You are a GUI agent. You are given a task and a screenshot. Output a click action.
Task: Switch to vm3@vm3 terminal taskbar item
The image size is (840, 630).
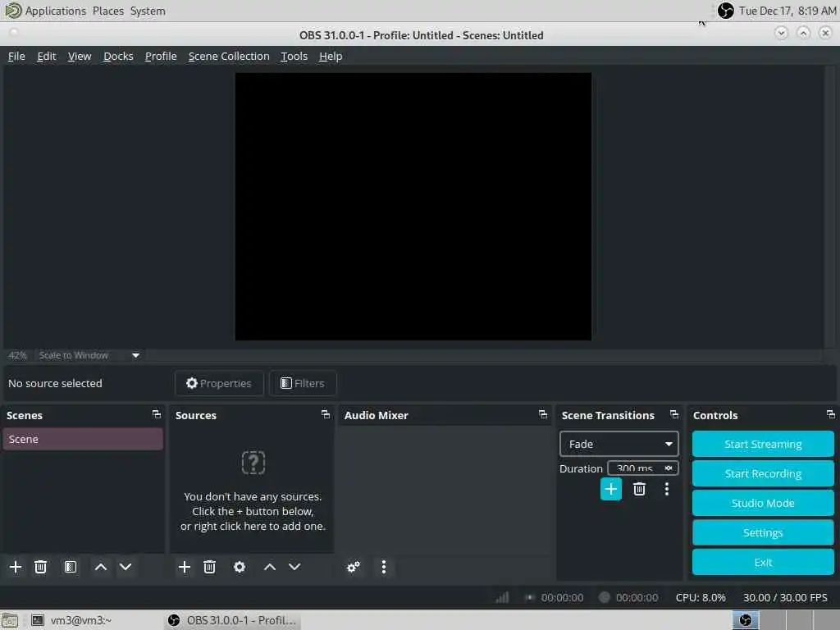click(x=71, y=620)
